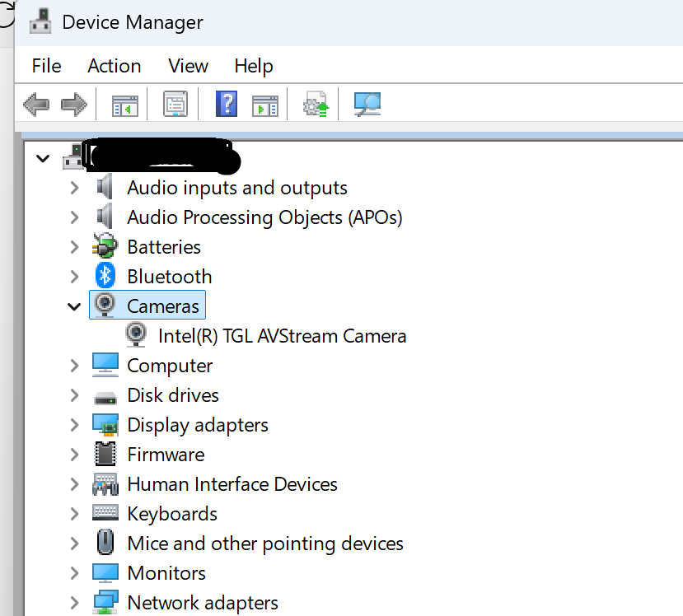
Task: Collapse the root computer node
Action: pos(43,158)
